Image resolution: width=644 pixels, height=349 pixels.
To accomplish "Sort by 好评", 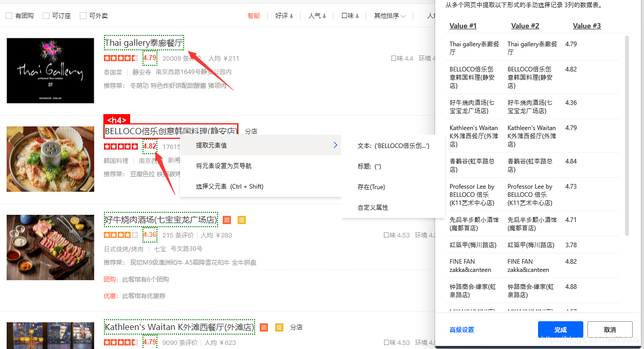I will (x=284, y=16).
